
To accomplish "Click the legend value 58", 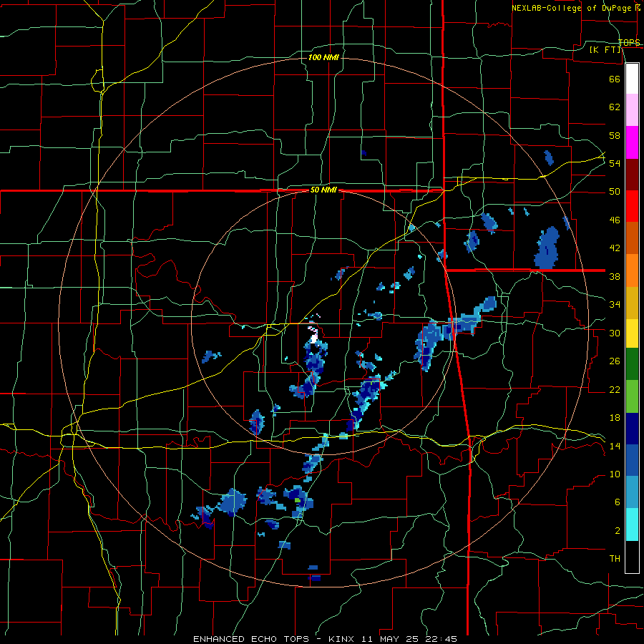I will (615, 135).
